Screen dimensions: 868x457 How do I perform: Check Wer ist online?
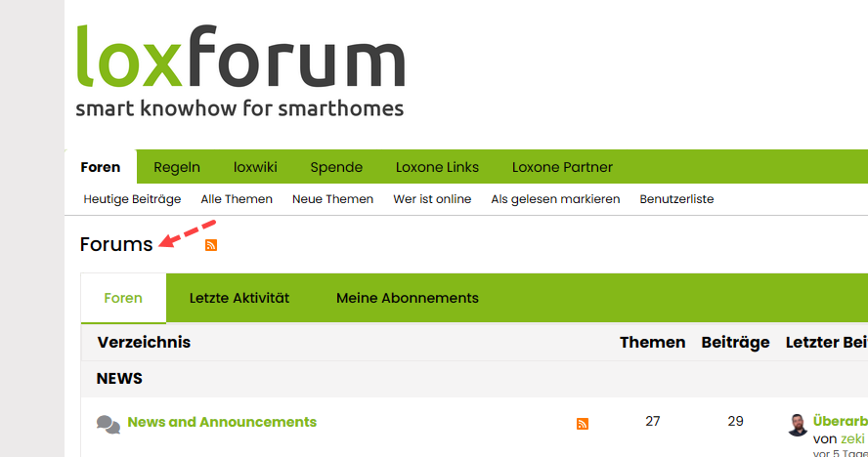click(x=432, y=199)
